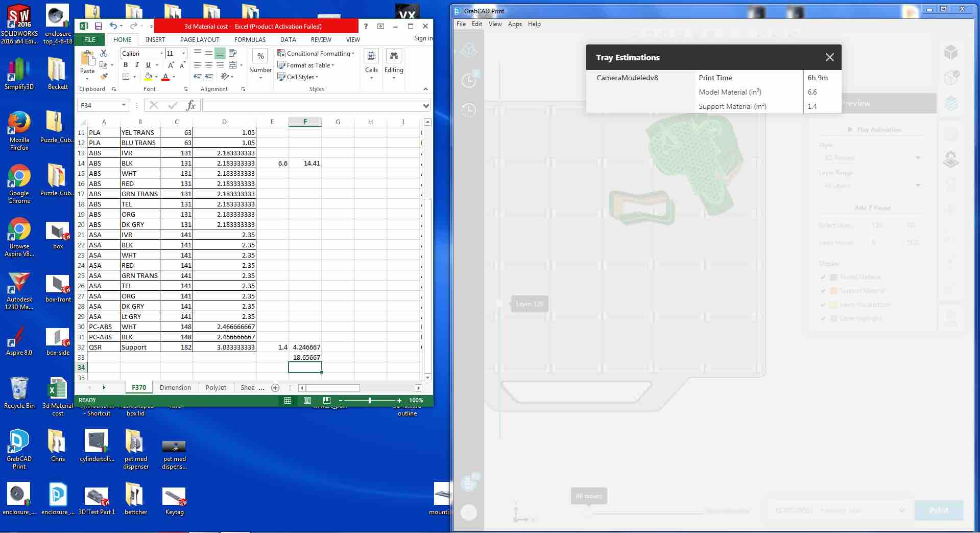Open the PolyJet sheet tab
The width and height of the screenshot is (980, 533).
point(216,388)
